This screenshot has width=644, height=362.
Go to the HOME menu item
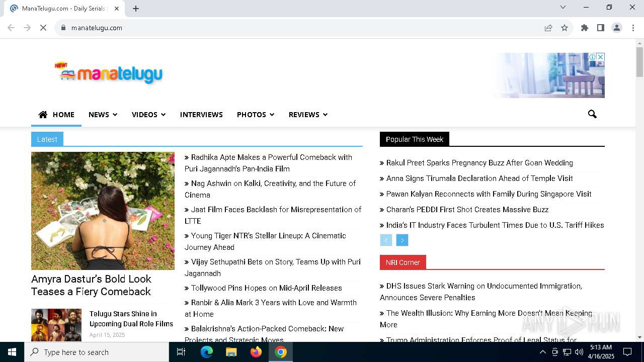tap(56, 115)
